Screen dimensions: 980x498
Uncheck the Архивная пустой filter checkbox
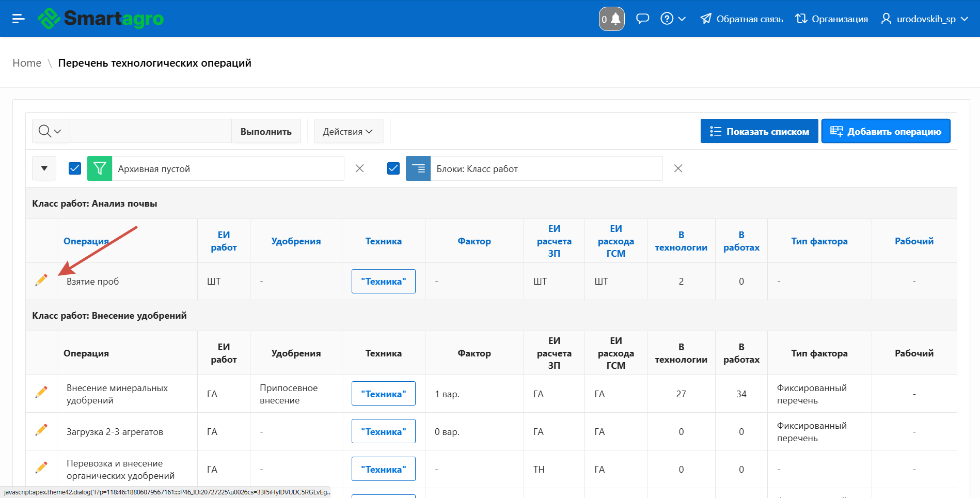click(75, 168)
